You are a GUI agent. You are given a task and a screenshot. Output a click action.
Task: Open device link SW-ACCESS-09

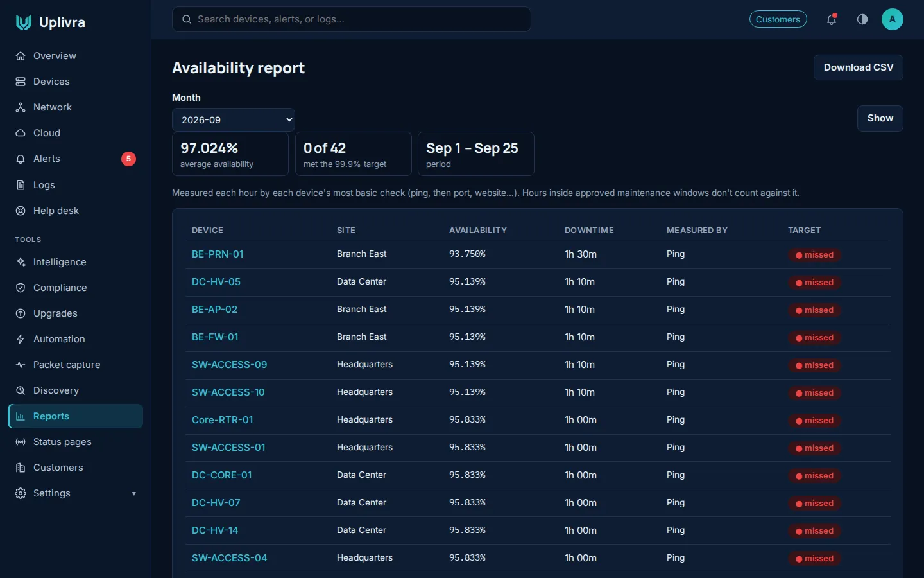coord(229,365)
